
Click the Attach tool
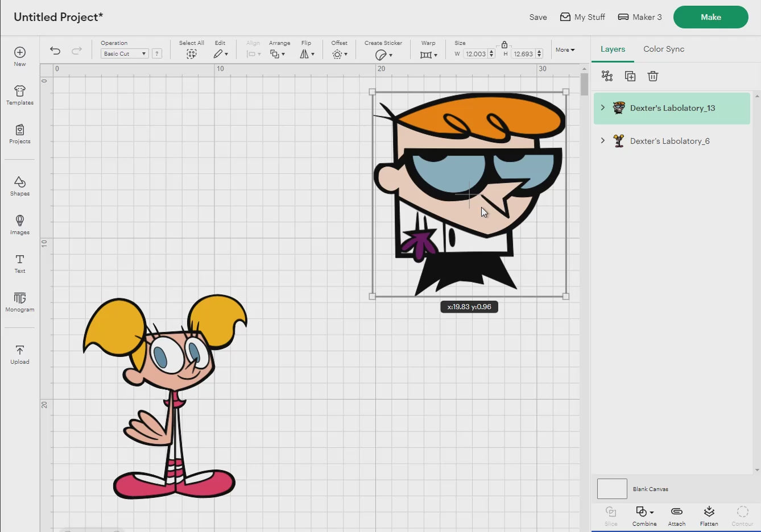click(677, 516)
